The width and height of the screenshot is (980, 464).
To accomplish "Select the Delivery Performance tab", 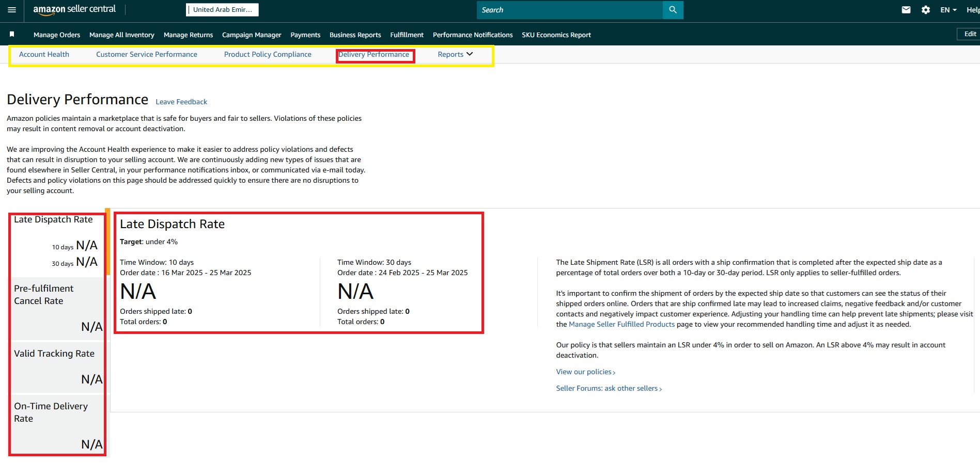I will click(x=374, y=54).
